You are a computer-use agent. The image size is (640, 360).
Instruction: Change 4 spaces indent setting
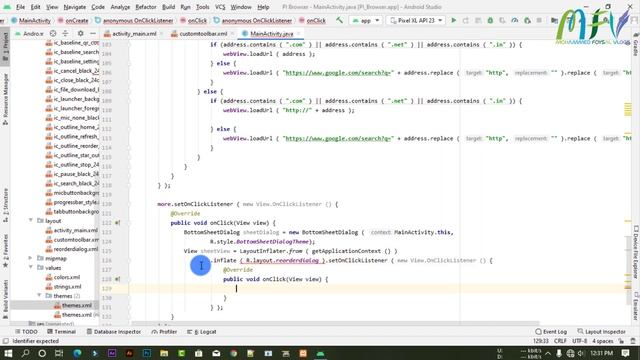pyautogui.click(x=602, y=341)
